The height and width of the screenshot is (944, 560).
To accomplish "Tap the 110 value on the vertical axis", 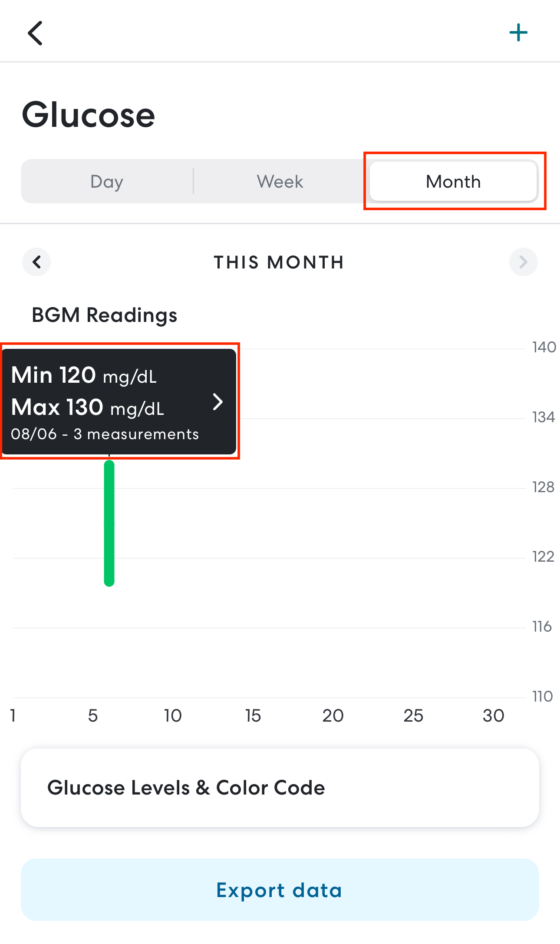I will click(x=543, y=696).
